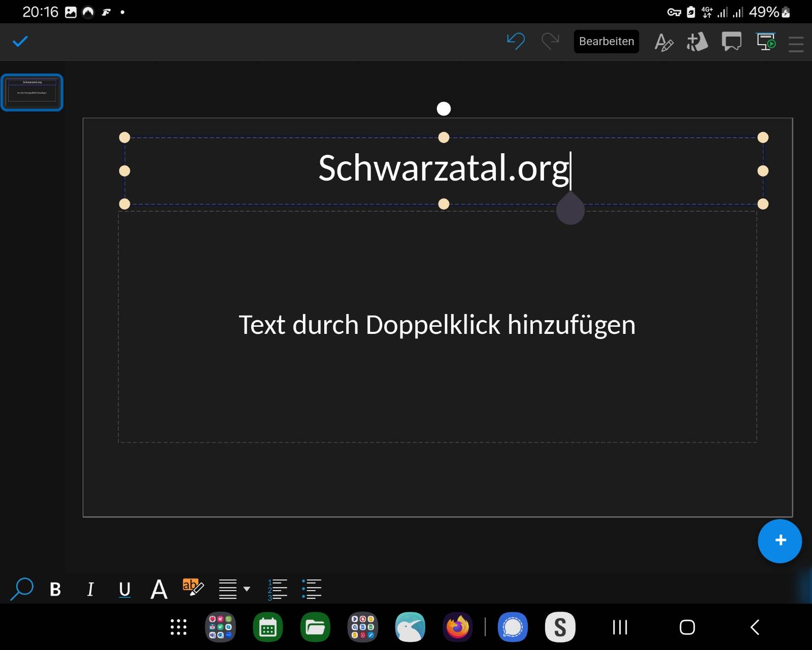Screen dimensions: 812x650
Task: Open the highlight color tool
Action: [x=193, y=588]
